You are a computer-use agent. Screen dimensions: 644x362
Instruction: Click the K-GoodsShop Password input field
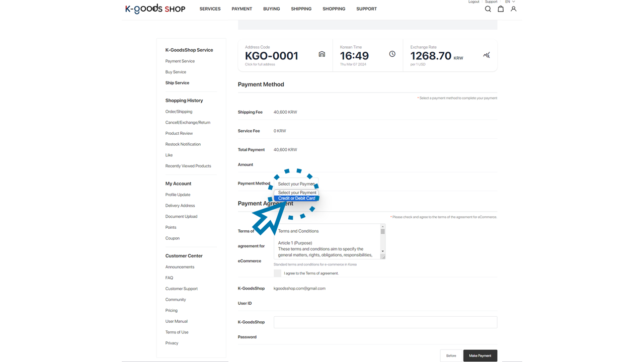tap(385, 322)
